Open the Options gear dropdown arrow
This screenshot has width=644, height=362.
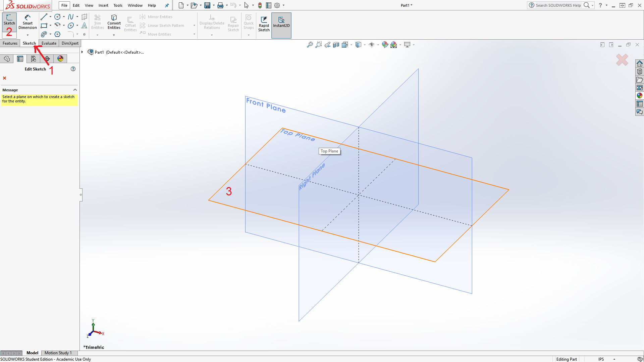tap(283, 5)
